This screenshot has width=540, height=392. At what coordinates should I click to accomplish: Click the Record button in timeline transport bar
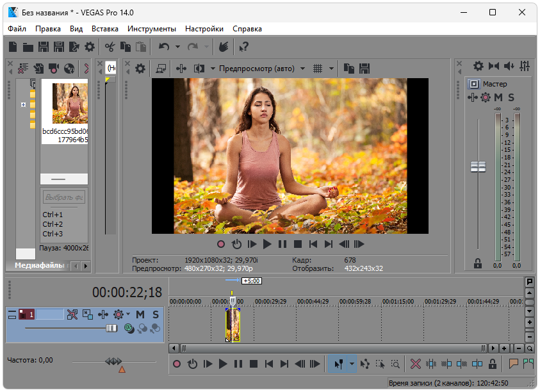(x=177, y=364)
